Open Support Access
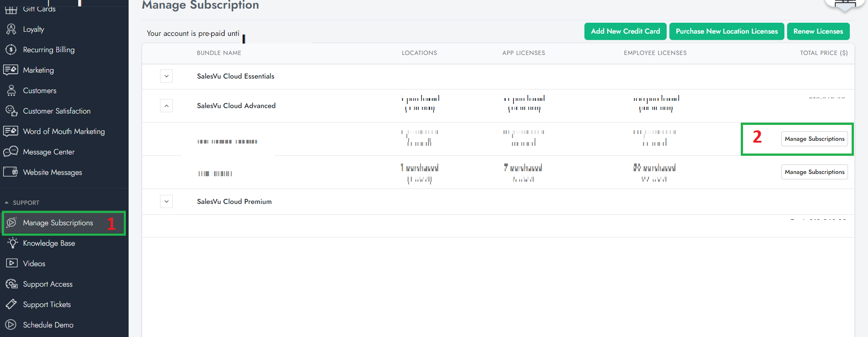Image resolution: width=868 pixels, height=337 pixels. [48, 284]
